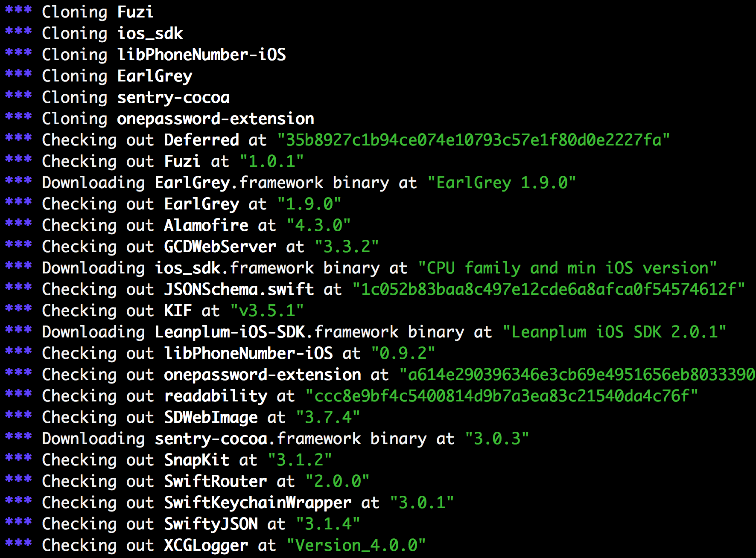Image resolution: width=756 pixels, height=558 pixels.
Task: Click GCDWebServer version "3.3.2"
Action: [347, 247]
